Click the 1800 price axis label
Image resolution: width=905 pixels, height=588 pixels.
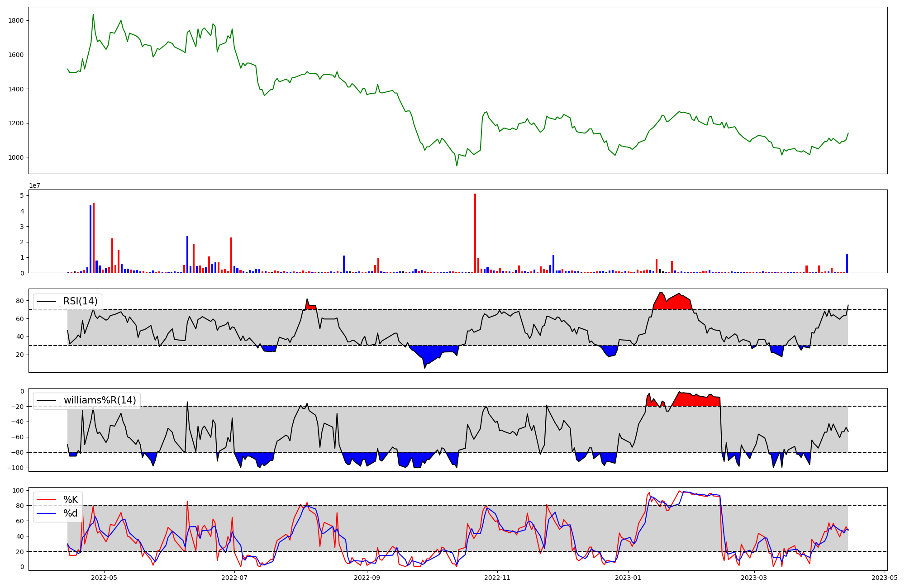point(16,21)
